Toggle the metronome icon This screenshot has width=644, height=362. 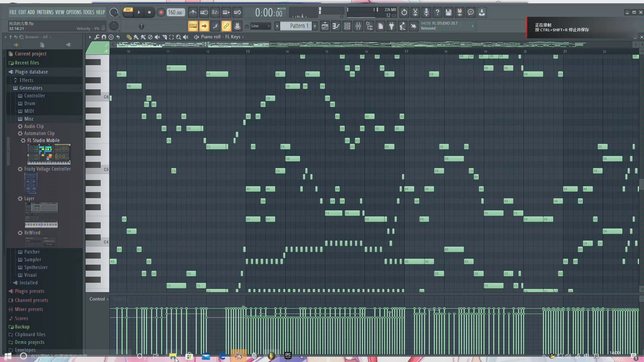(193, 12)
